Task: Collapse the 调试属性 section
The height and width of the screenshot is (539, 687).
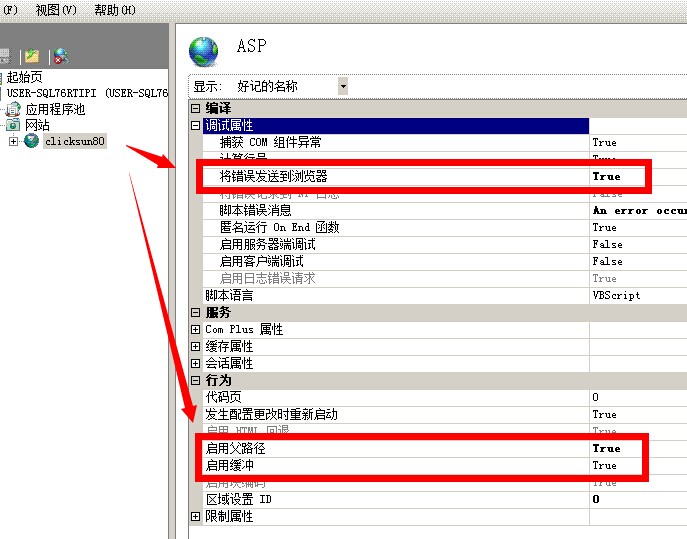Action: (196, 125)
